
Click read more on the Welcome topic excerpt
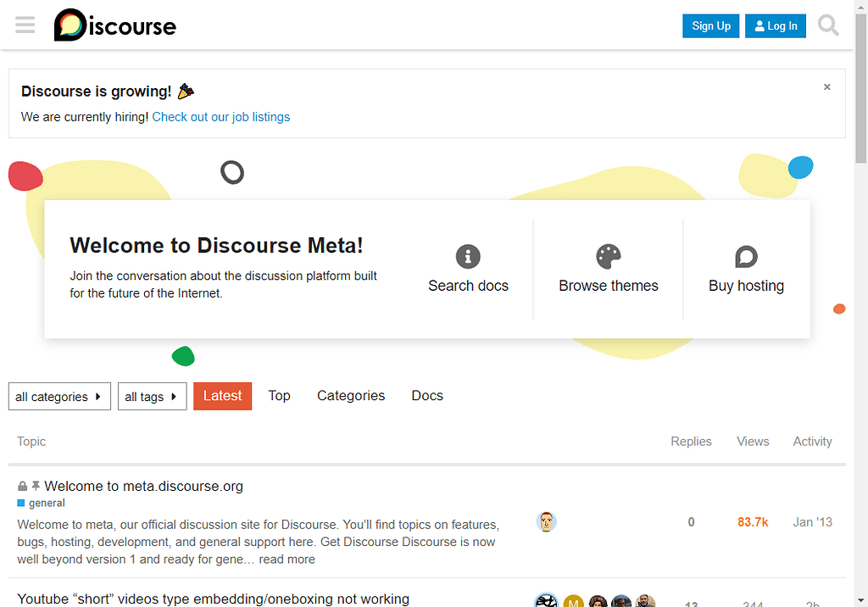[x=287, y=560]
